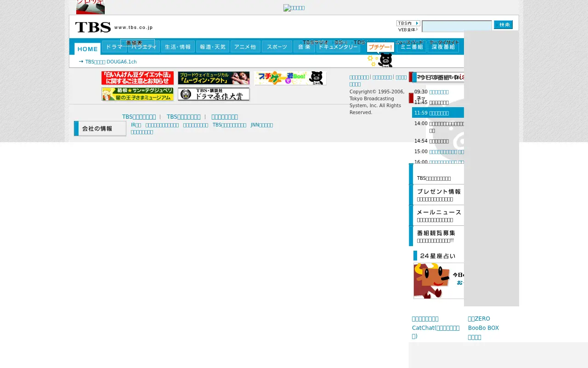Image resolution: width=588 pixels, height=368 pixels.
Task: Open the JNN link in company info
Action: point(262,125)
